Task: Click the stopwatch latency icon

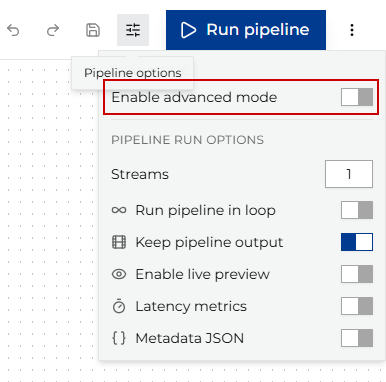Action: click(119, 306)
